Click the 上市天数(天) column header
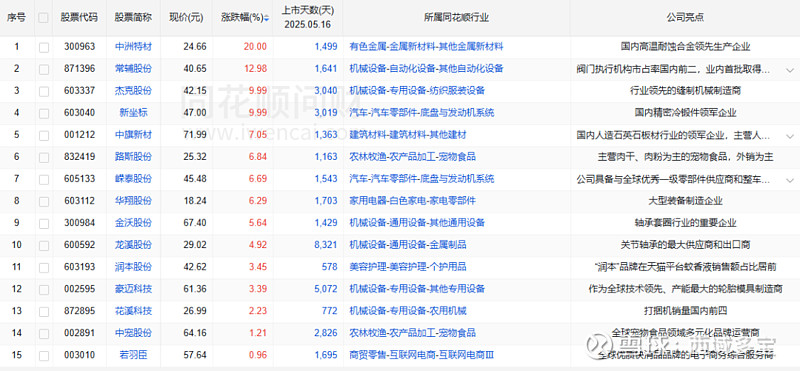 click(308, 9)
